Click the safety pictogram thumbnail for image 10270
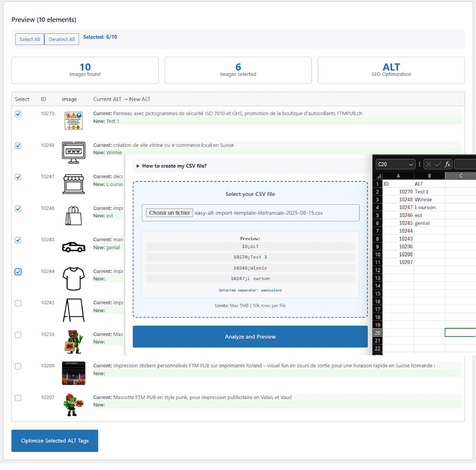476x470 pixels. point(73,120)
